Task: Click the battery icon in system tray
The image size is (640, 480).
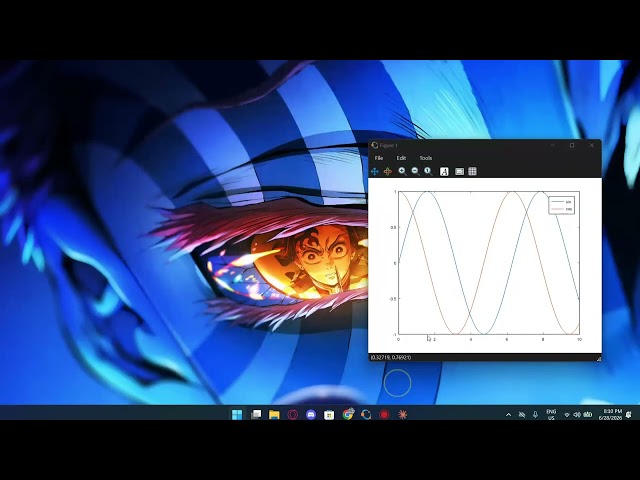Action: click(587, 415)
